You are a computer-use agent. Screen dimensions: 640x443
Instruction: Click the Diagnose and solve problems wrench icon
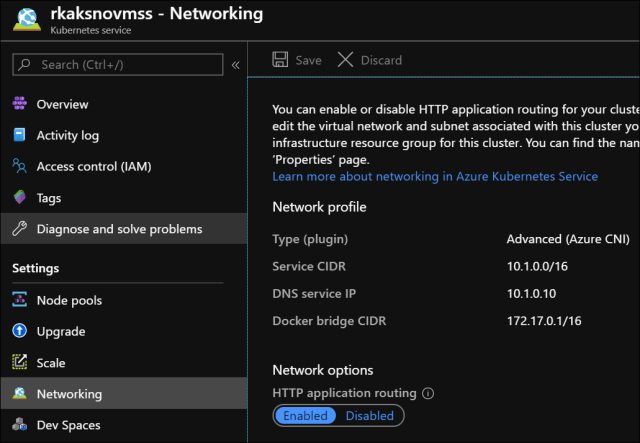pos(20,229)
